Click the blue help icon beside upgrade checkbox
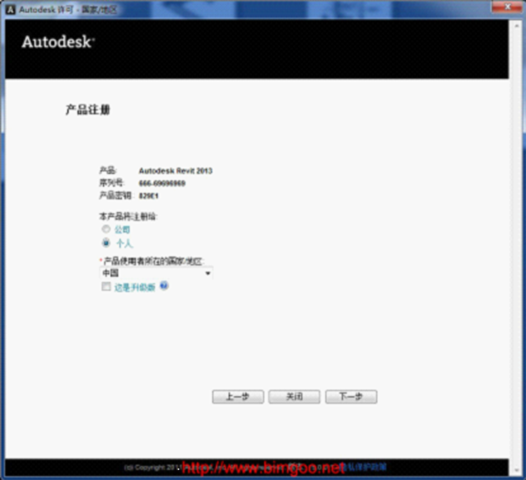The height and width of the screenshot is (480, 526). (164, 285)
